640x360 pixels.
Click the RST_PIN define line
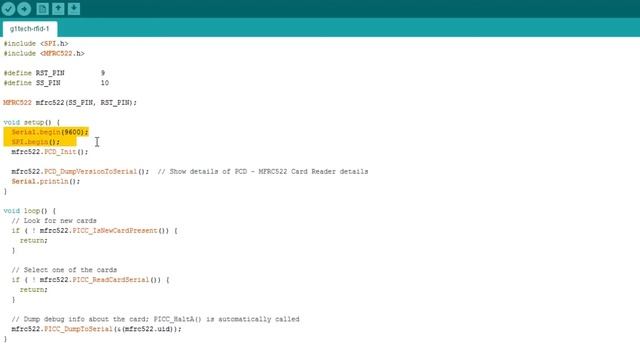pyautogui.click(x=54, y=73)
